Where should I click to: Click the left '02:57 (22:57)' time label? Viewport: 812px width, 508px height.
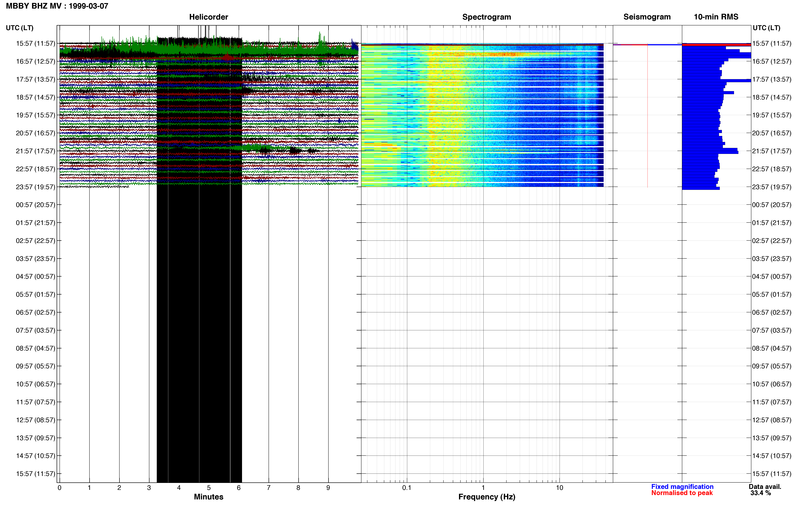tap(35, 240)
